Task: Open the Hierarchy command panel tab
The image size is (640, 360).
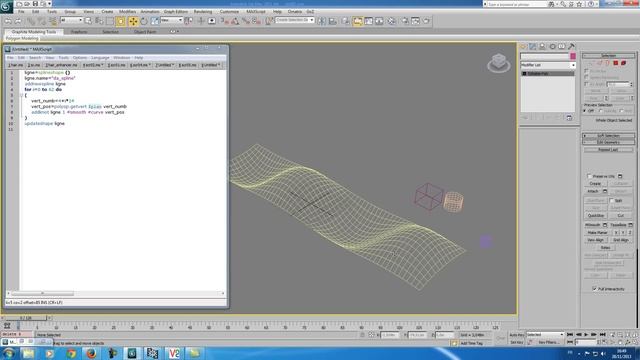Action: click(x=542, y=47)
